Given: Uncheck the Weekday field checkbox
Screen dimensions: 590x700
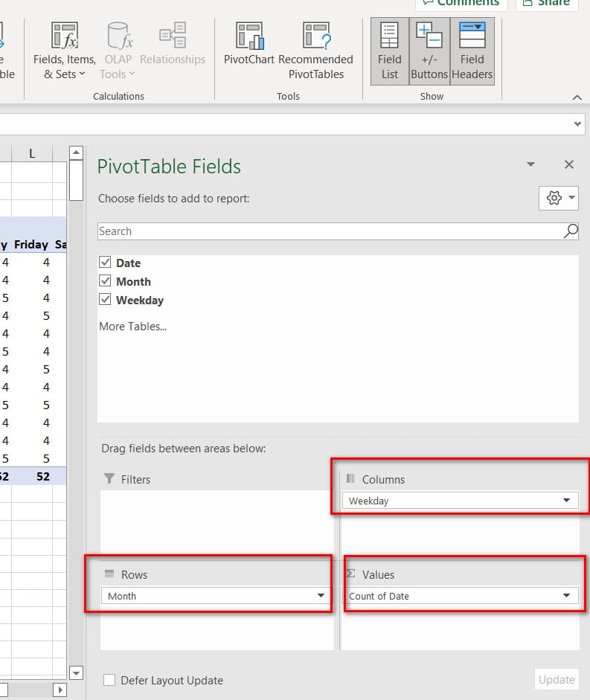Looking at the screenshot, I should (x=105, y=299).
